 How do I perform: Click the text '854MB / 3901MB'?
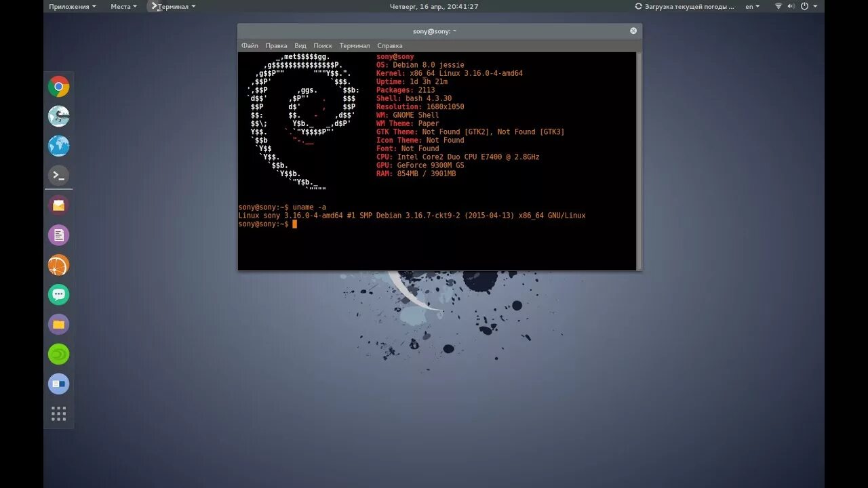(x=427, y=174)
